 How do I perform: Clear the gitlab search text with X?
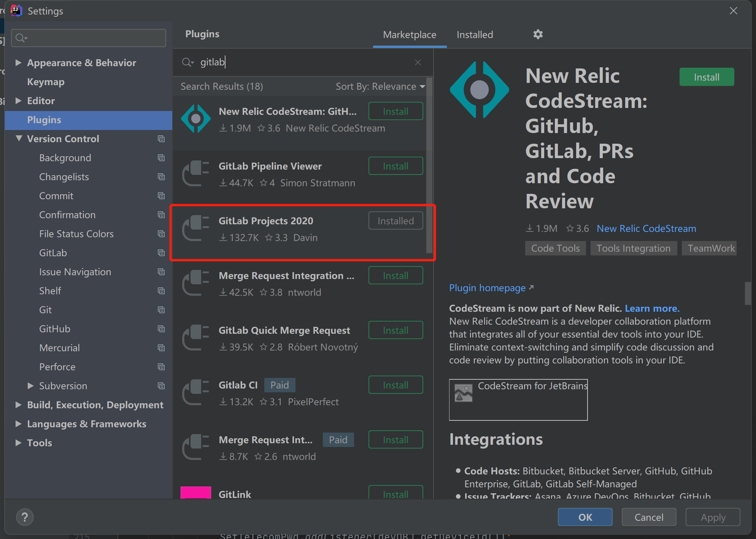click(x=418, y=62)
